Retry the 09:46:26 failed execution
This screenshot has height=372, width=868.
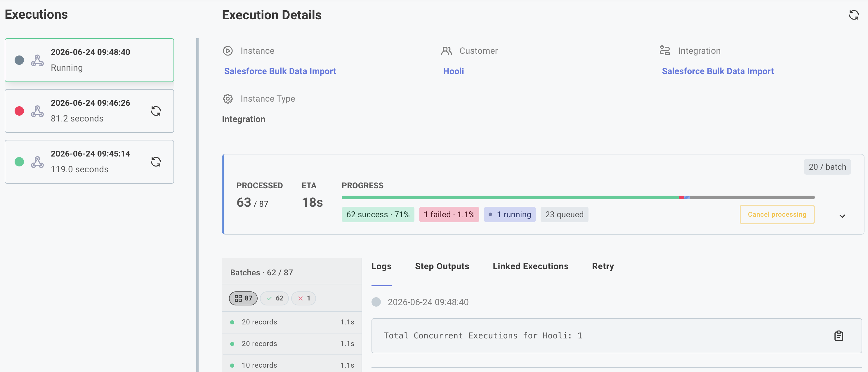156,111
